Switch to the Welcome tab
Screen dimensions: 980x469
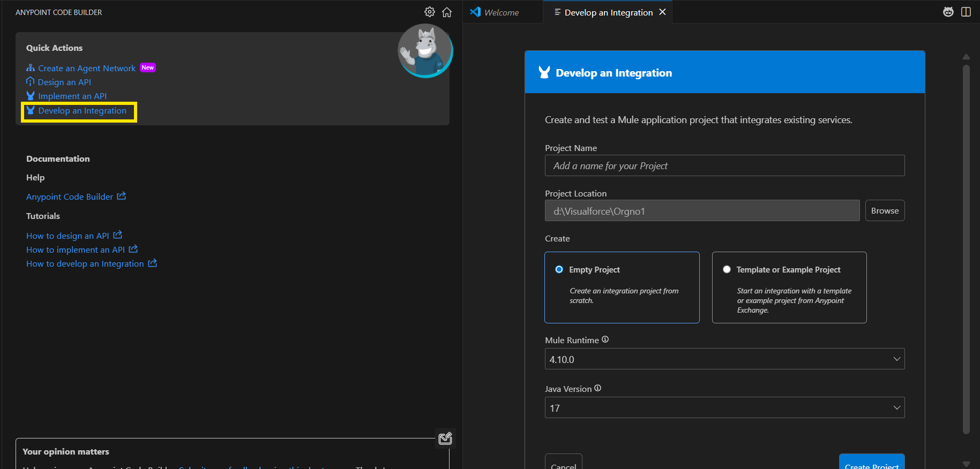click(x=501, y=12)
